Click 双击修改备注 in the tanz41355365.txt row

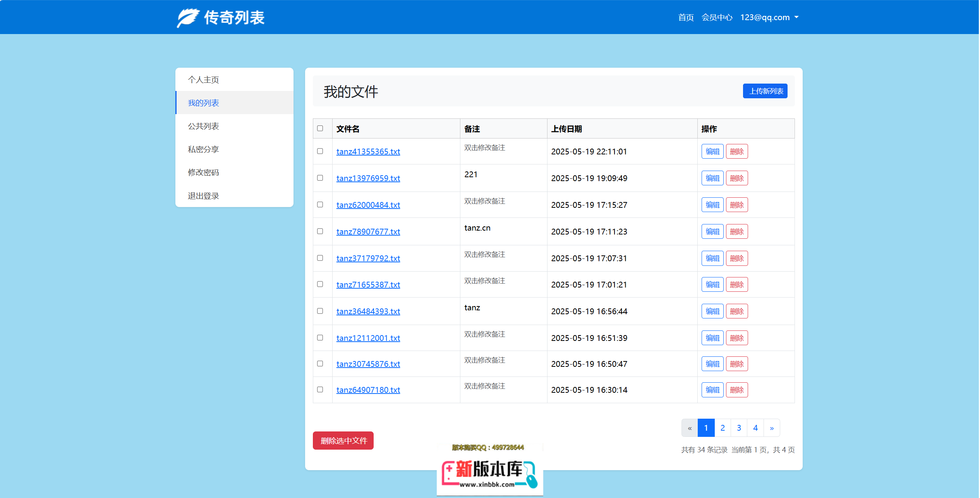pos(485,148)
